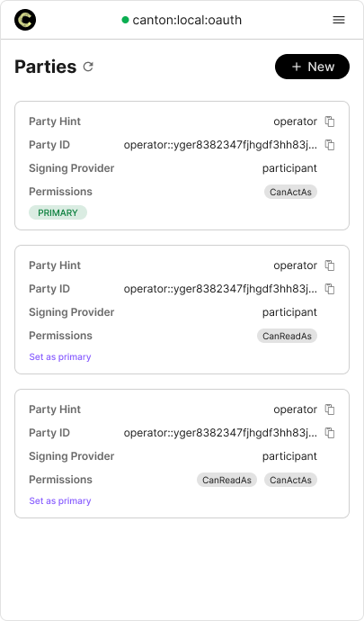Copy Party ID of the primary party
The image size is (364, 621).
[330, 145]
